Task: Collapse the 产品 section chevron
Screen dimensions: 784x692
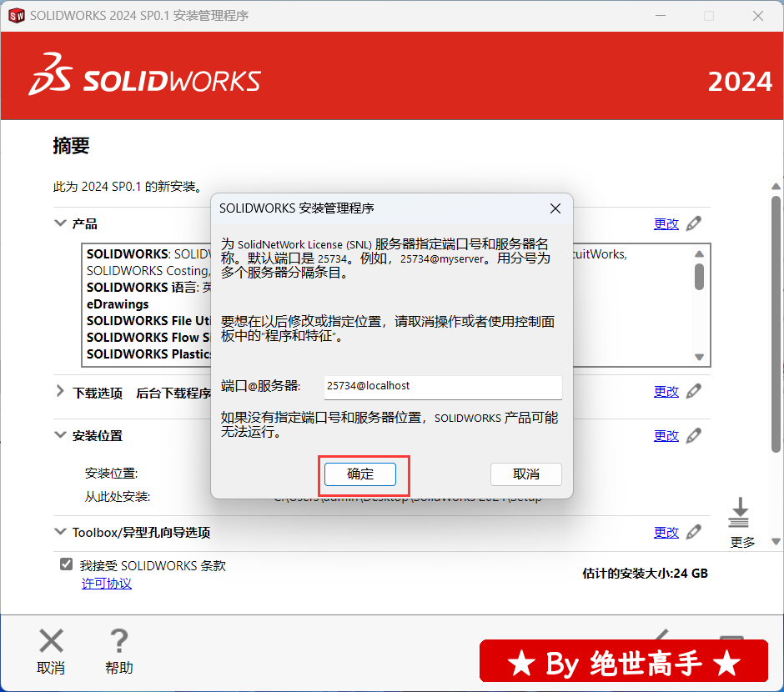Action: point(60,223)
